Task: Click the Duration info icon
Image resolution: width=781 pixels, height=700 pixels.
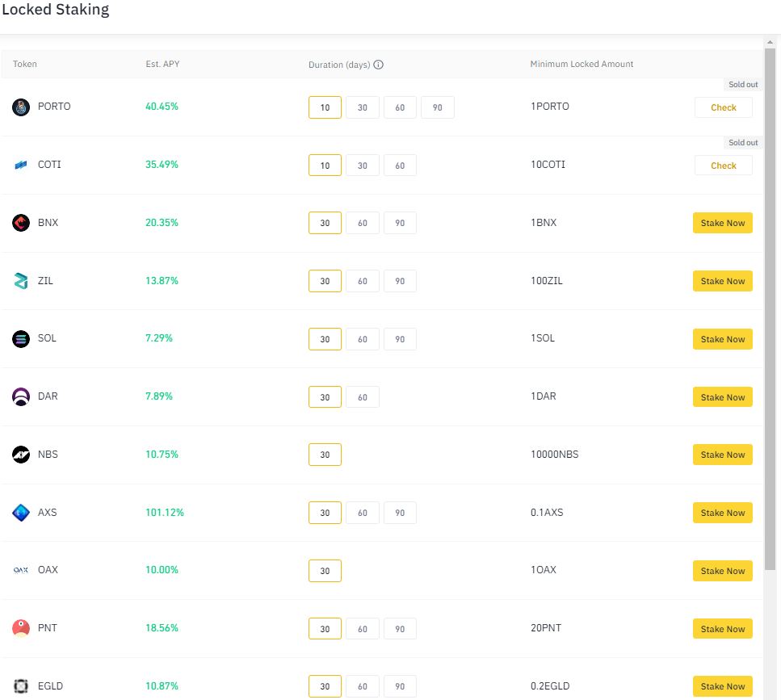Action: [x=379, y=65]
